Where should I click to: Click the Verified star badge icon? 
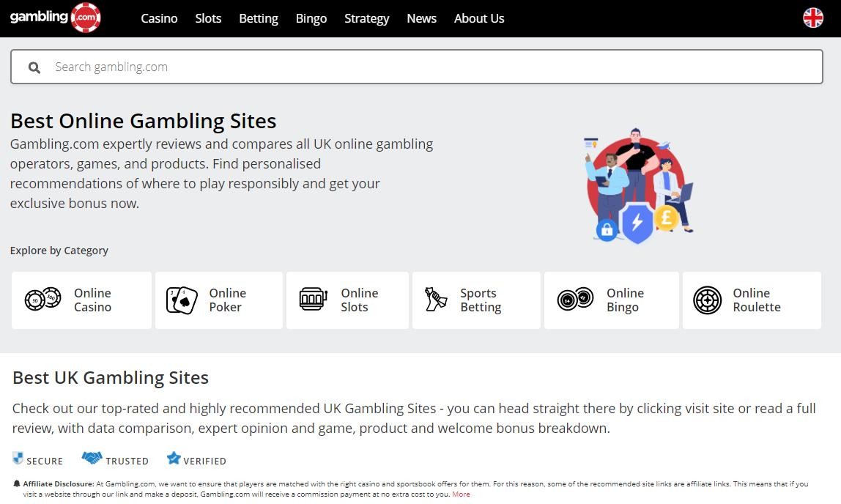tap(174, 459)
